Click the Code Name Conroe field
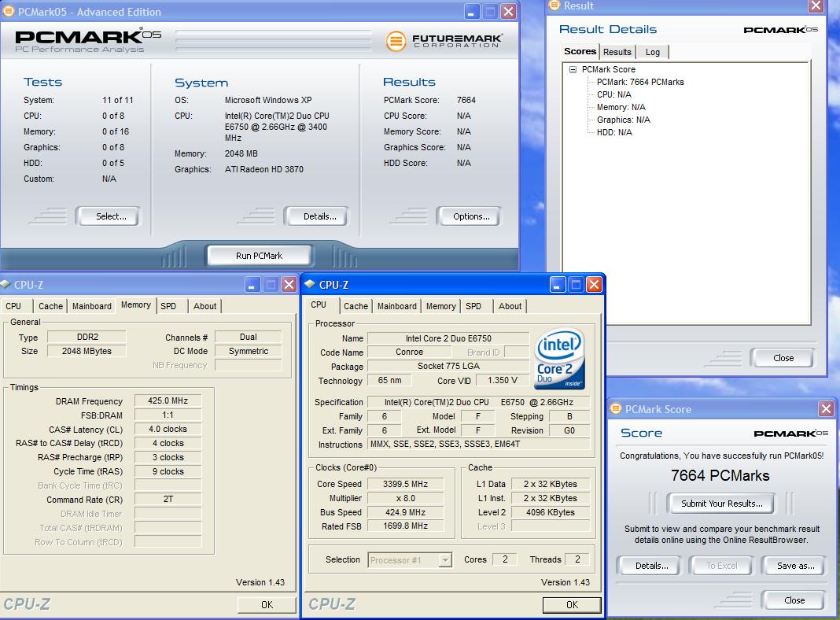The width and height of the screenshot is (840, 620). 409,352
